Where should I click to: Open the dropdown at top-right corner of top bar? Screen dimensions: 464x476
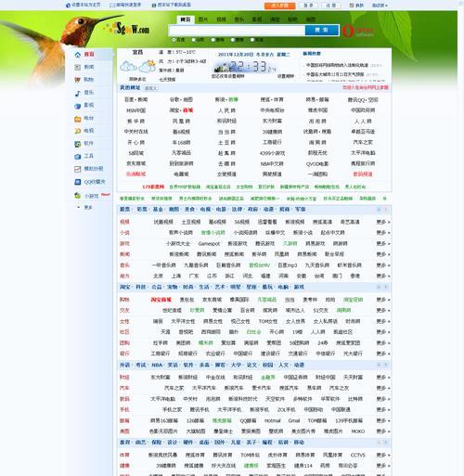click(380, 5)
